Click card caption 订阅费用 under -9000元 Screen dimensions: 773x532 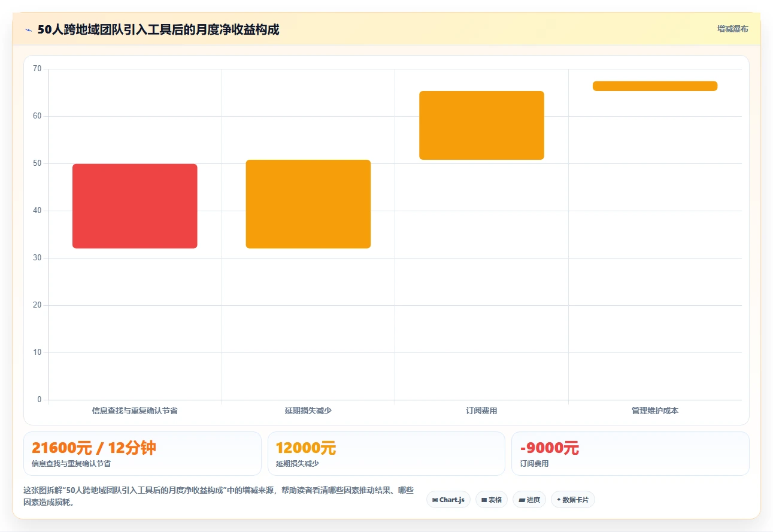click(x=534, y=464)
